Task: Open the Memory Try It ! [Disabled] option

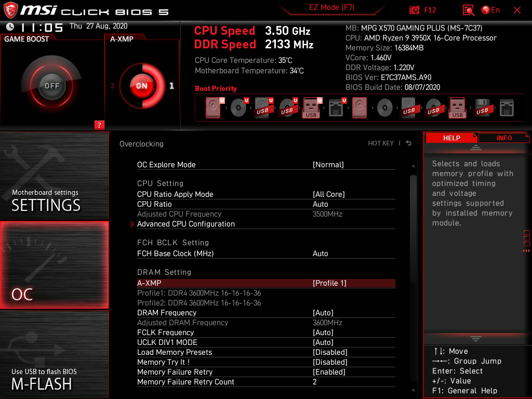Action: click(x=266, y=362)
